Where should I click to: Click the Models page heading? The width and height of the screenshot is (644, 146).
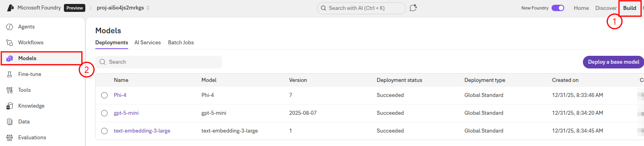108,30
